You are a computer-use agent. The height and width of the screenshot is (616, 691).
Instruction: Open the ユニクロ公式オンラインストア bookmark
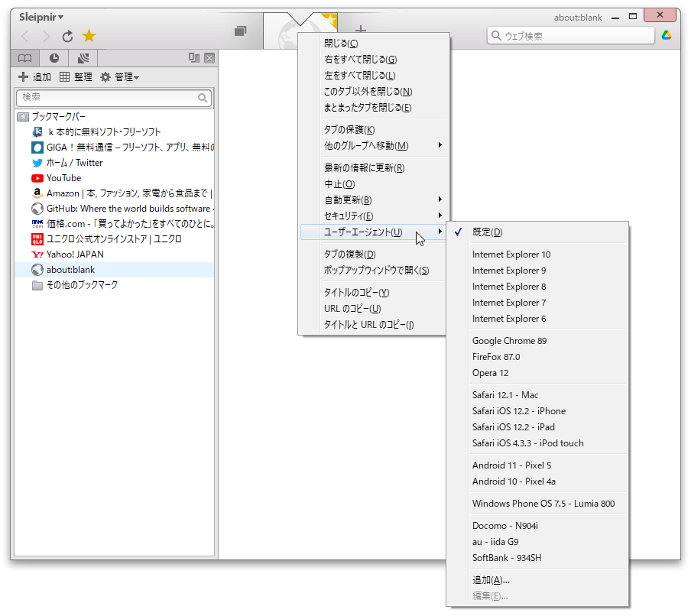point(107,238)
